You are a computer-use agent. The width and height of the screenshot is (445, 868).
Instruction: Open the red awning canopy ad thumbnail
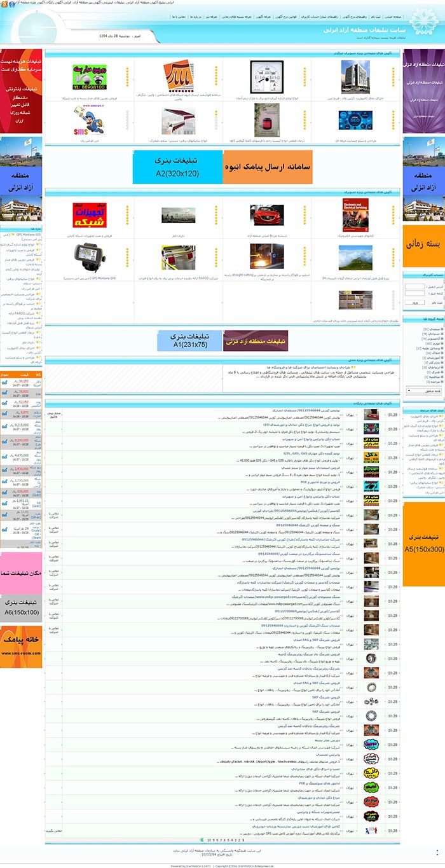178,121
